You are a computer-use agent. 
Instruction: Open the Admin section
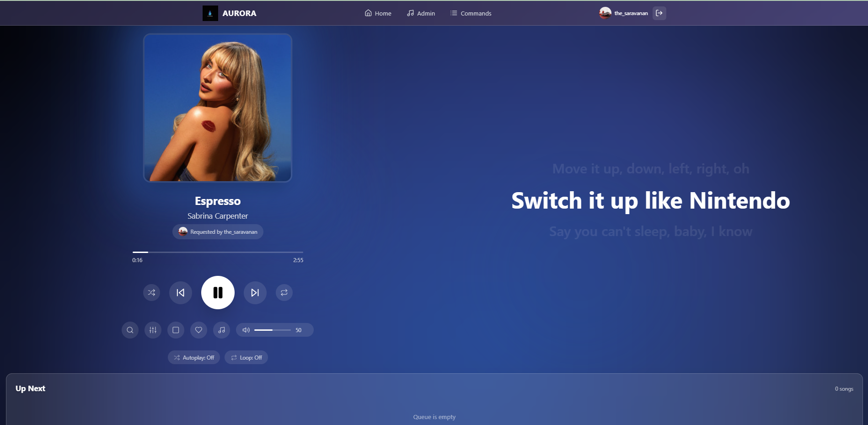[421, 13]
